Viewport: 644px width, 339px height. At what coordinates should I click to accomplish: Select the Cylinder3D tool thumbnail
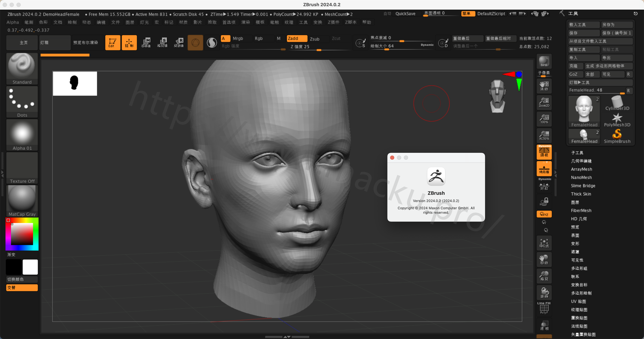[x=617, y=103]
